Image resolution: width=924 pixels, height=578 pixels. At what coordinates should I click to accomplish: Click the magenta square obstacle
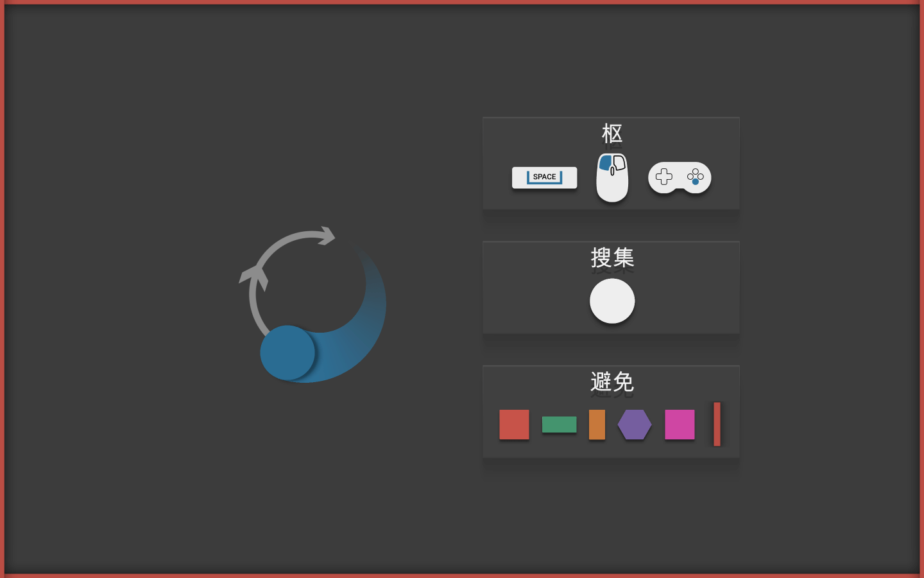(680, 425)
